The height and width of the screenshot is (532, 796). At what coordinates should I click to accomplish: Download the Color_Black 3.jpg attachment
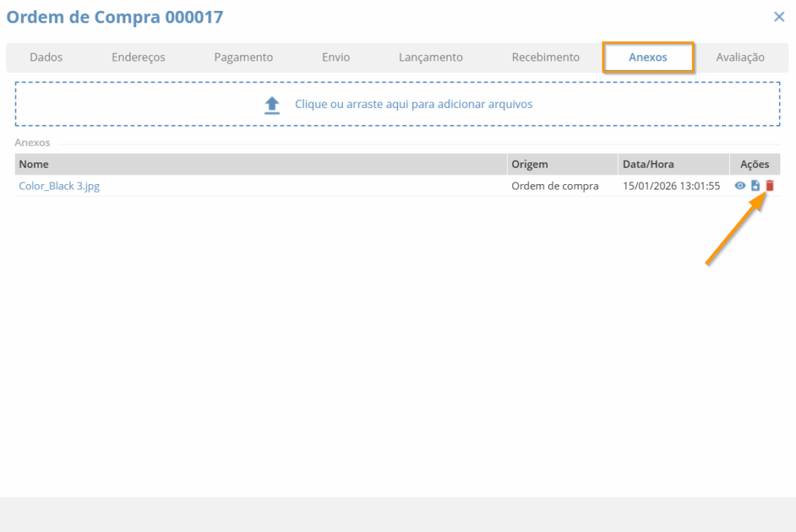pyautogui.click(x=755, y=186)
